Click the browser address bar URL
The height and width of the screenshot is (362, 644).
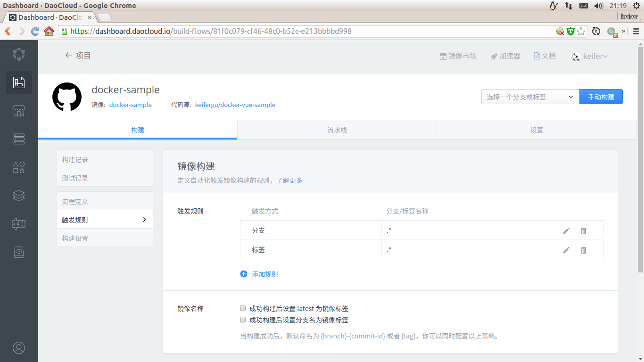[211, 32]
